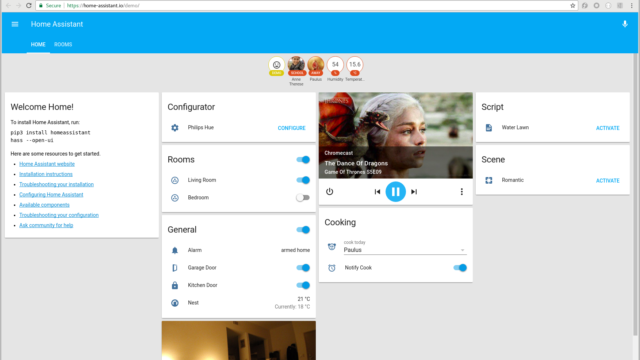Turn on Bedroom switch
This screenshot has height=360, width=640.
tap(303, 198)
